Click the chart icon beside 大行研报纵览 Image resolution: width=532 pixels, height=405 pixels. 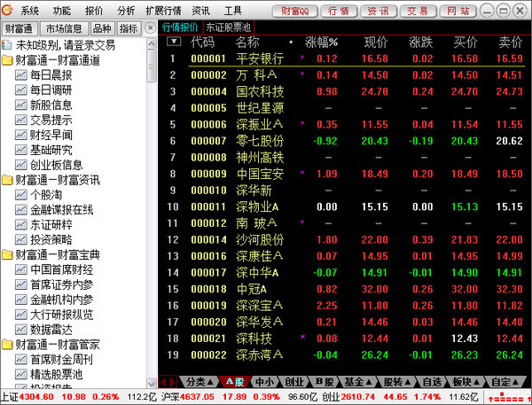tap(20, 315)
